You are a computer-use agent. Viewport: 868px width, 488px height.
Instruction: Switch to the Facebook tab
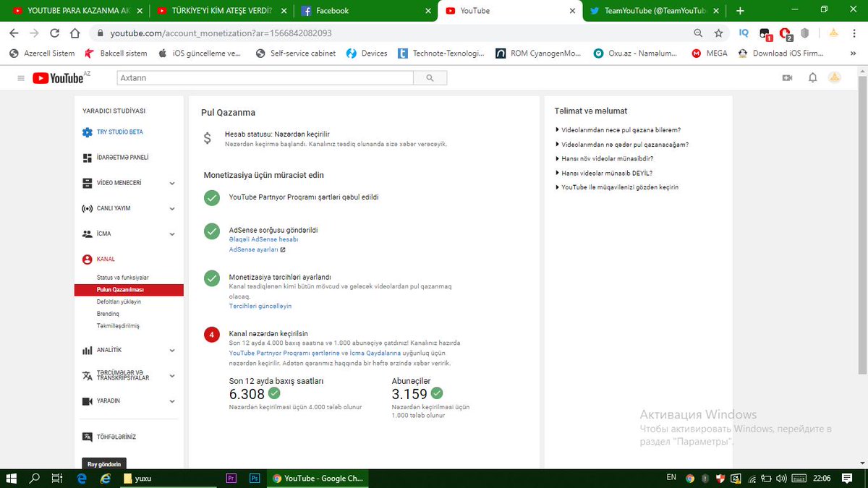coord(365,11)
